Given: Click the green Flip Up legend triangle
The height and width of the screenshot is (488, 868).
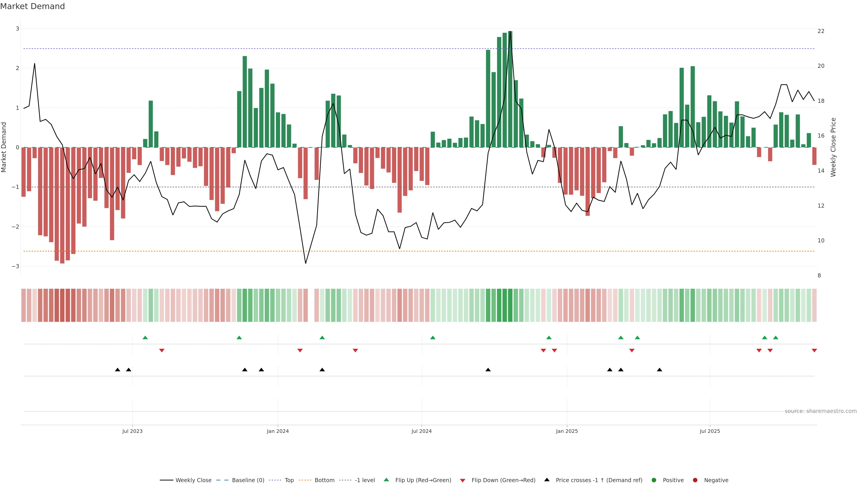Looking at the screenshot, I should click(x=387, y=480).
